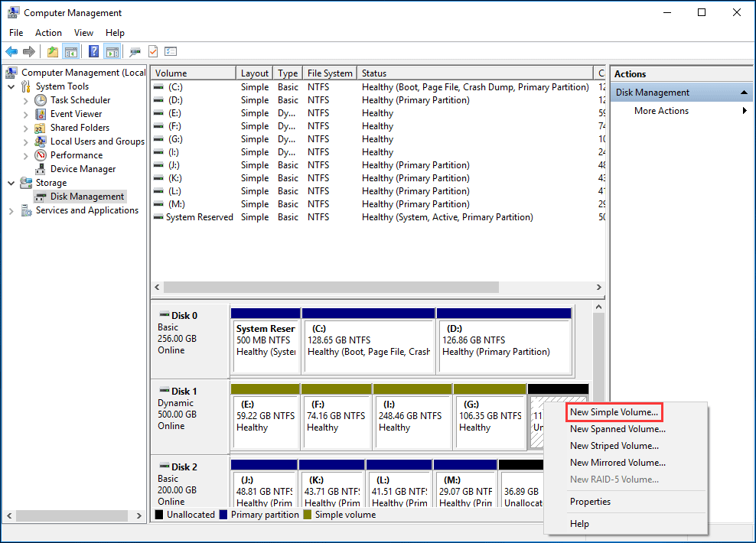Expand the Event Viewer node
This screenshot has width=756, height=543.
[25, 115]
